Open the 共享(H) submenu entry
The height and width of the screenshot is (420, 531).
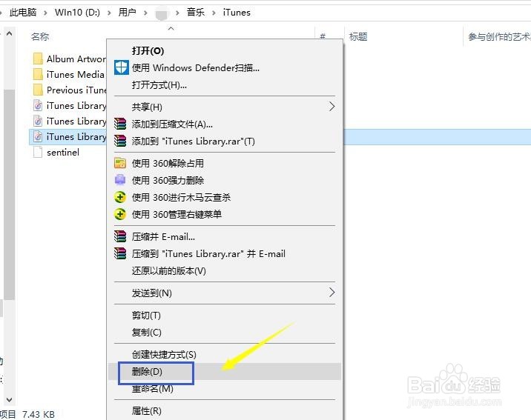point(224,107)
